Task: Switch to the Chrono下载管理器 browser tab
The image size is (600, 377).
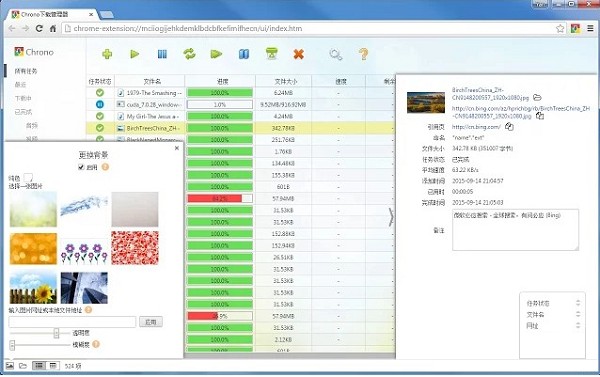Action: click(x=52, y=14)
